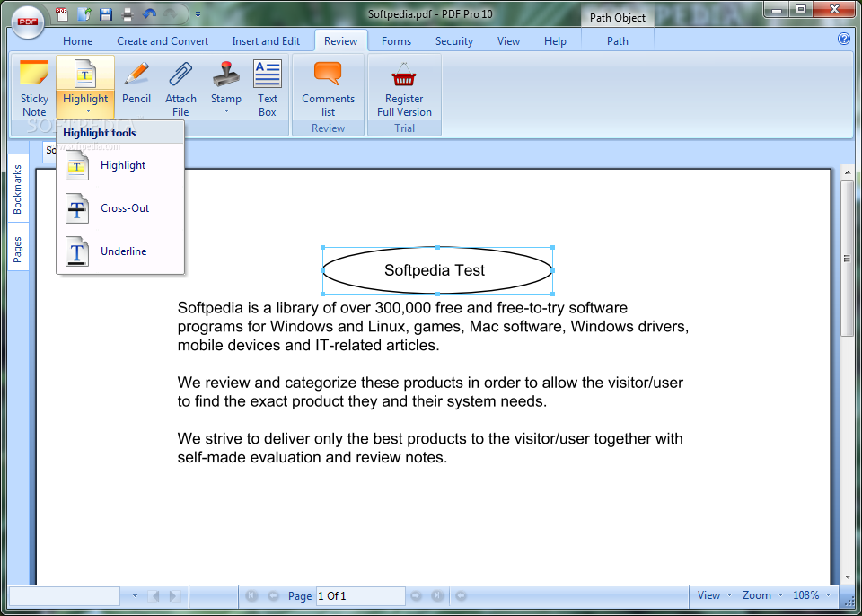Open the Bookmarks side panel tab

point(18,189)
